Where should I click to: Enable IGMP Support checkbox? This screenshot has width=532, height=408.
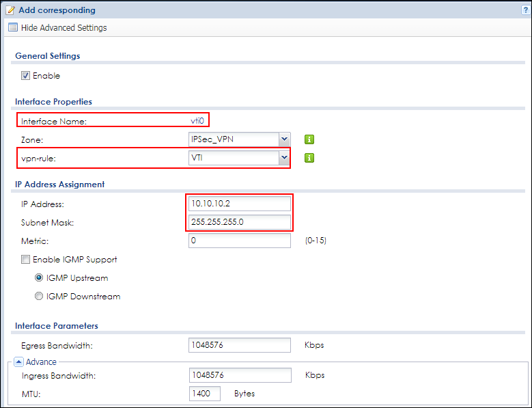[x=26, y=260]
